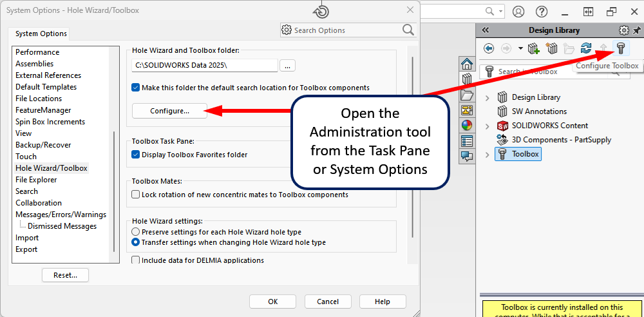Click Create New Folder icon in Design Library
The width and height of the screenshot is (644, 317).
tap(569, 49)
